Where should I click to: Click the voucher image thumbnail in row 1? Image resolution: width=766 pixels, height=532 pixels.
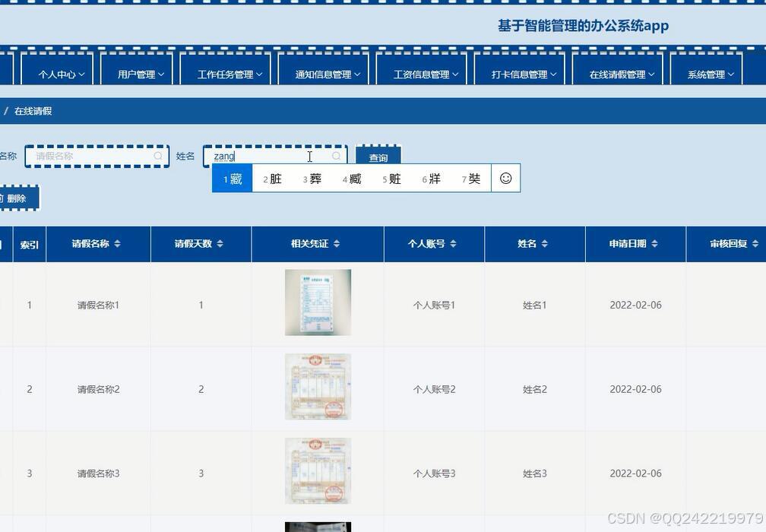click(x=318, y=302)
